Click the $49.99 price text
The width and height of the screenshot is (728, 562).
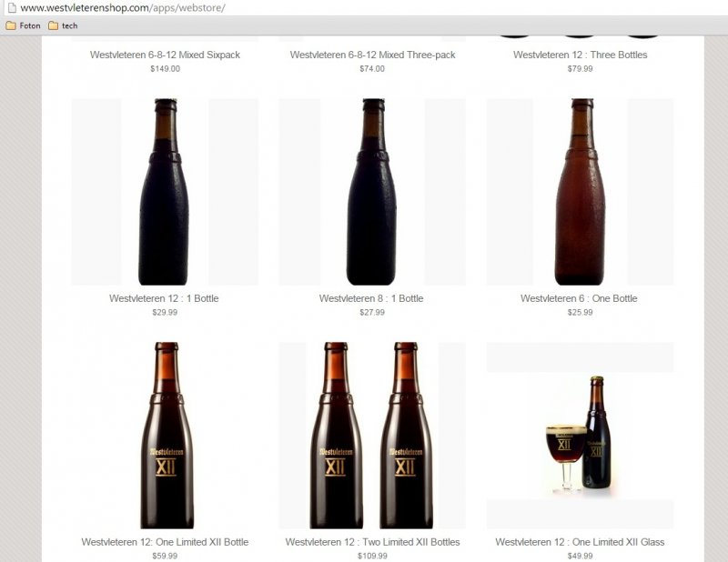coord(580,556)
